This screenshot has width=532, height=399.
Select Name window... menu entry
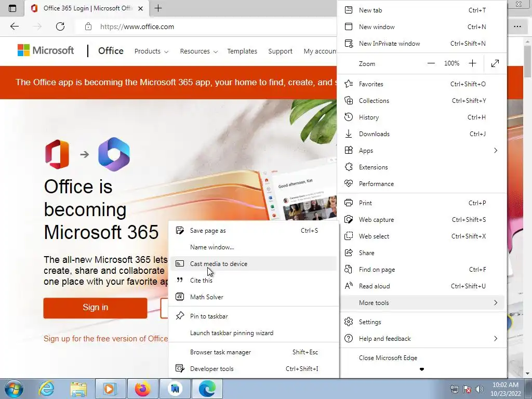pyautogui.click(x=254, y=247)
